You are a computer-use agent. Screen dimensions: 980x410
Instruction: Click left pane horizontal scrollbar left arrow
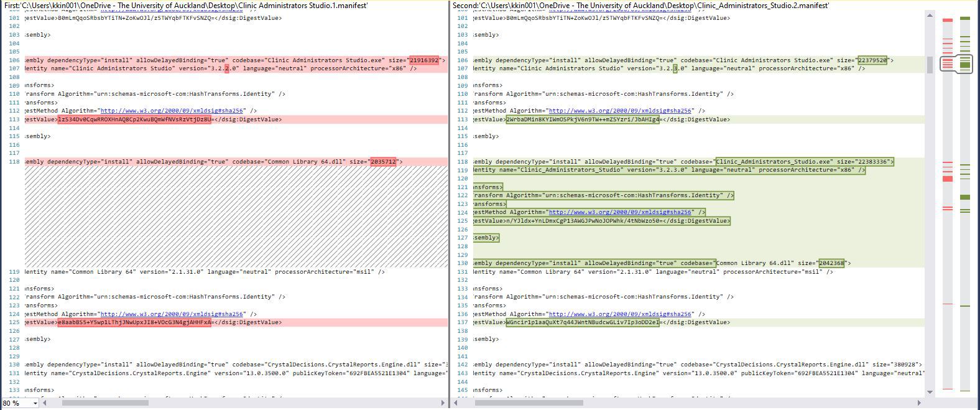45,403
